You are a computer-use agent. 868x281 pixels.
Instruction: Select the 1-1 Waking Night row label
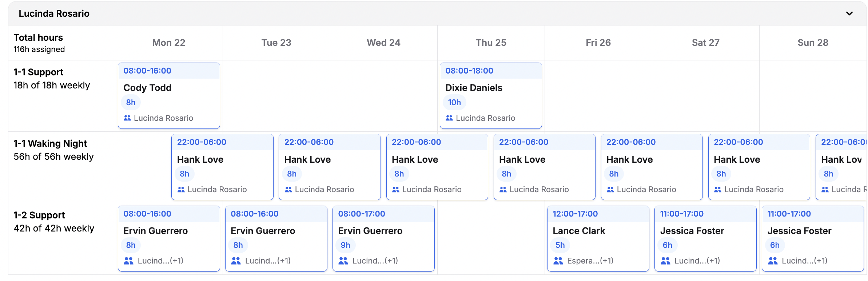50,143
